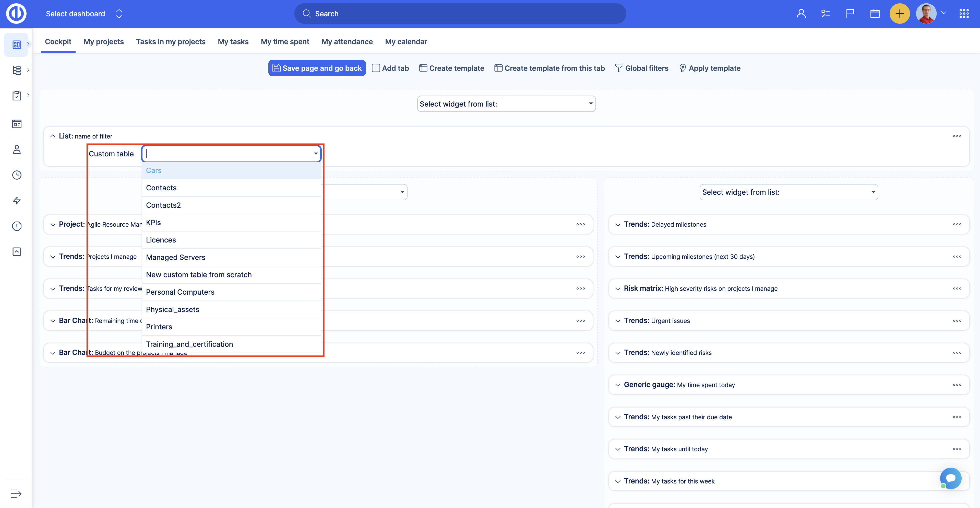
Task: Expand Risk matrix High severity risks widget
Action: click(618, 289)
